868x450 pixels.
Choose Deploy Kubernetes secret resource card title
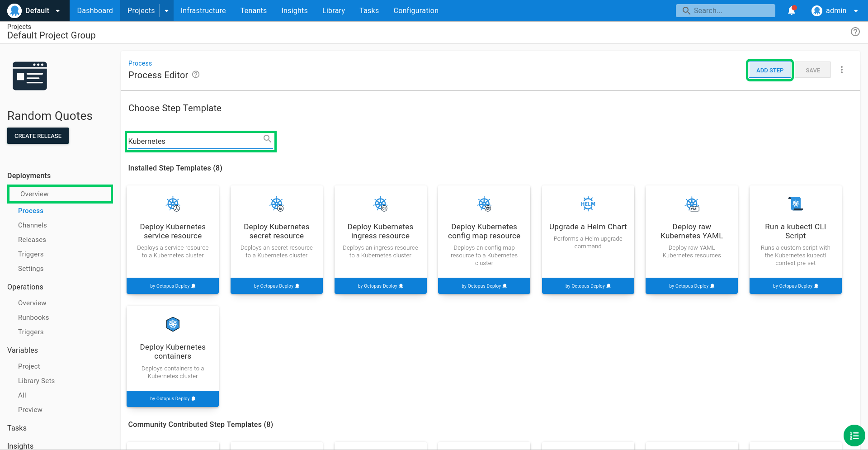(277, 231)
